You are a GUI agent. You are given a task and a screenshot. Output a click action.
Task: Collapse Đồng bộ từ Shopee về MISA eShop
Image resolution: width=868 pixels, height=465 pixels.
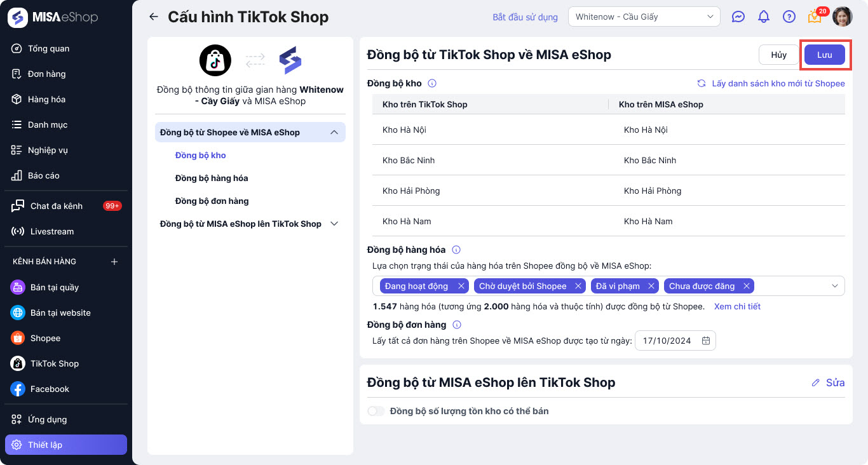[334, 132]
